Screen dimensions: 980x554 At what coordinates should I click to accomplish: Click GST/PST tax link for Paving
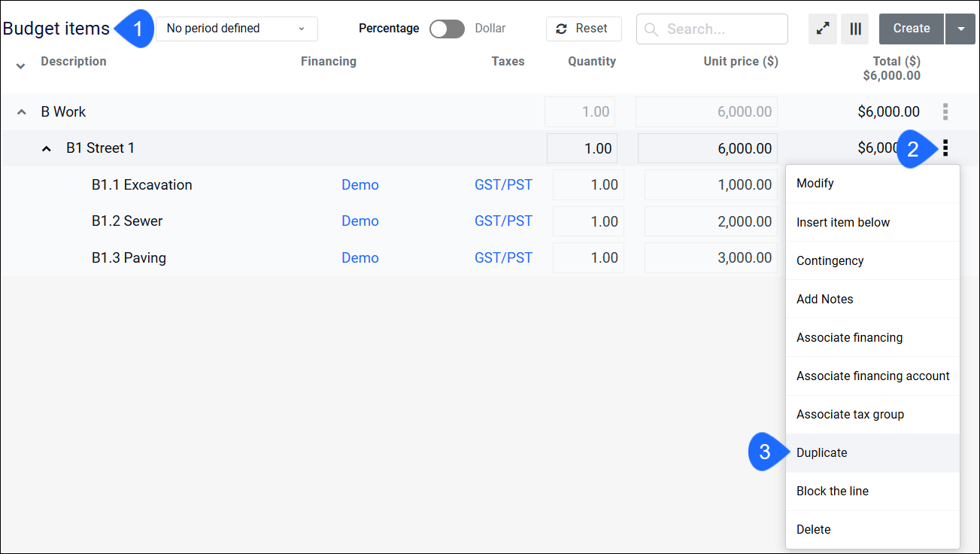[x=503, y=258]
